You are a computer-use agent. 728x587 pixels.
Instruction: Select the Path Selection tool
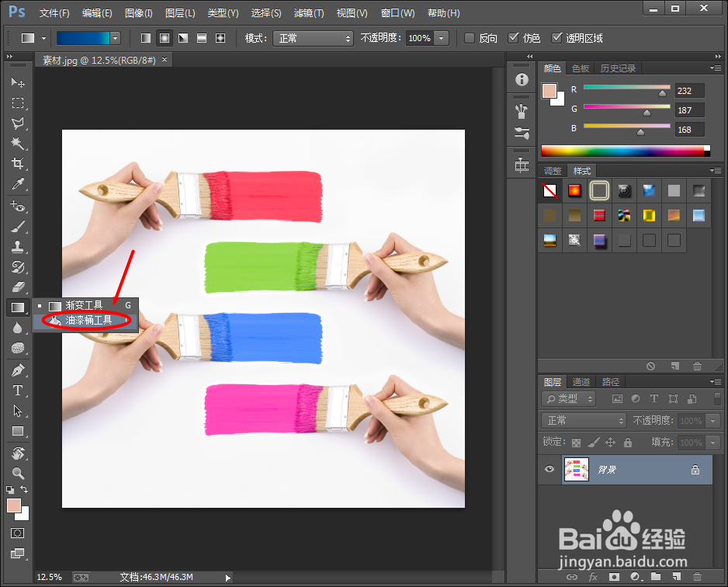point(18,411)
